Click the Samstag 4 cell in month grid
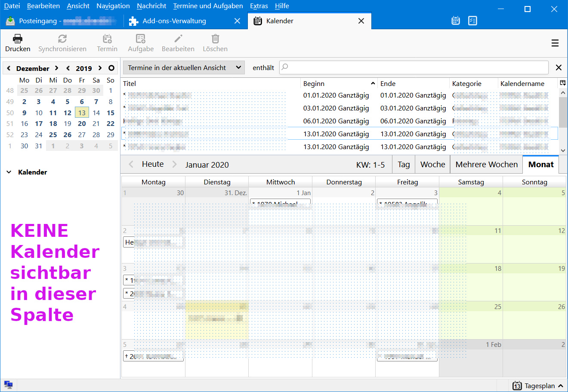Viewport: 568px width, 392px height. (471, 206)
